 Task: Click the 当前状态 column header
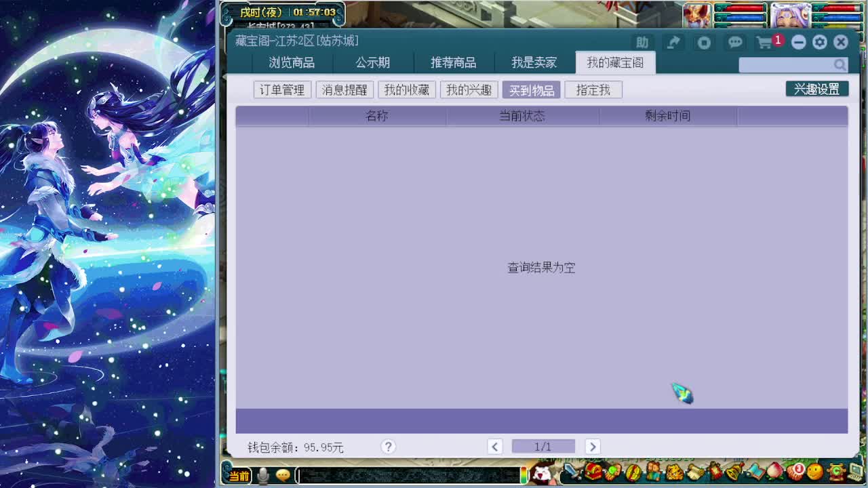pos(522,116)
